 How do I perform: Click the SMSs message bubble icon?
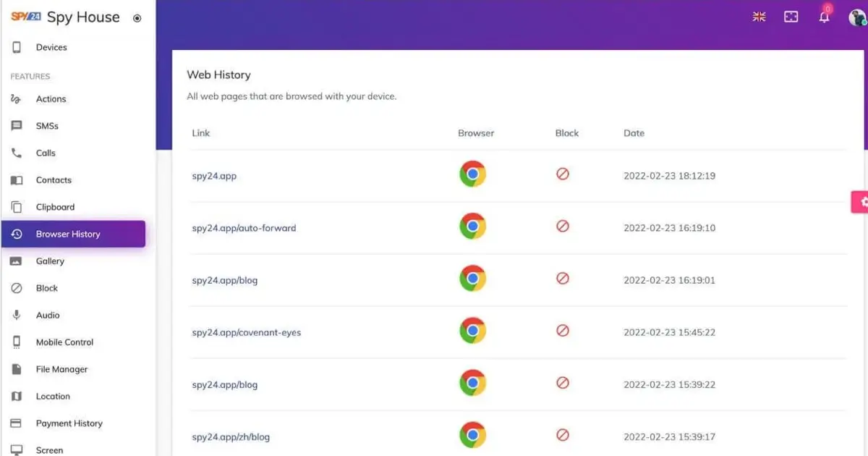point(17,126)
